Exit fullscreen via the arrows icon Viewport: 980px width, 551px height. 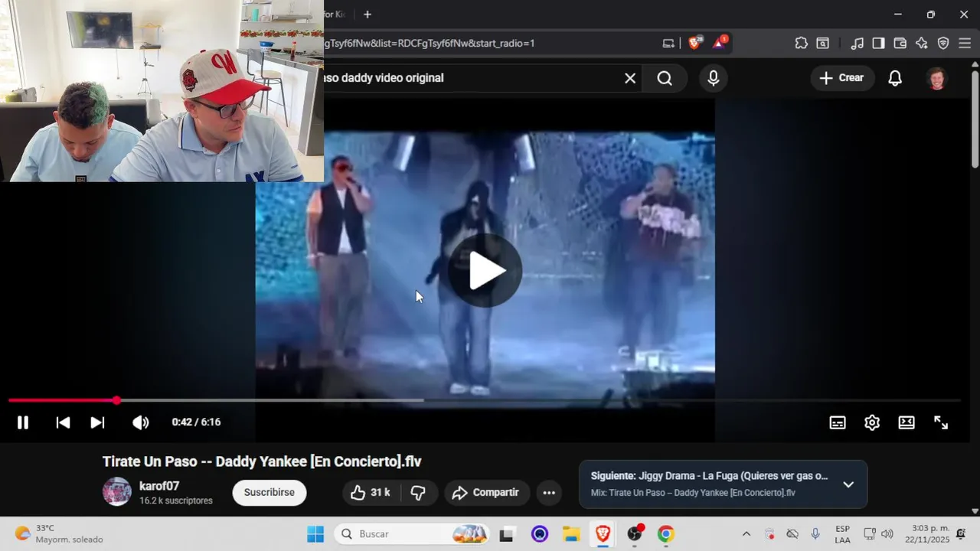tap(941, 422)
